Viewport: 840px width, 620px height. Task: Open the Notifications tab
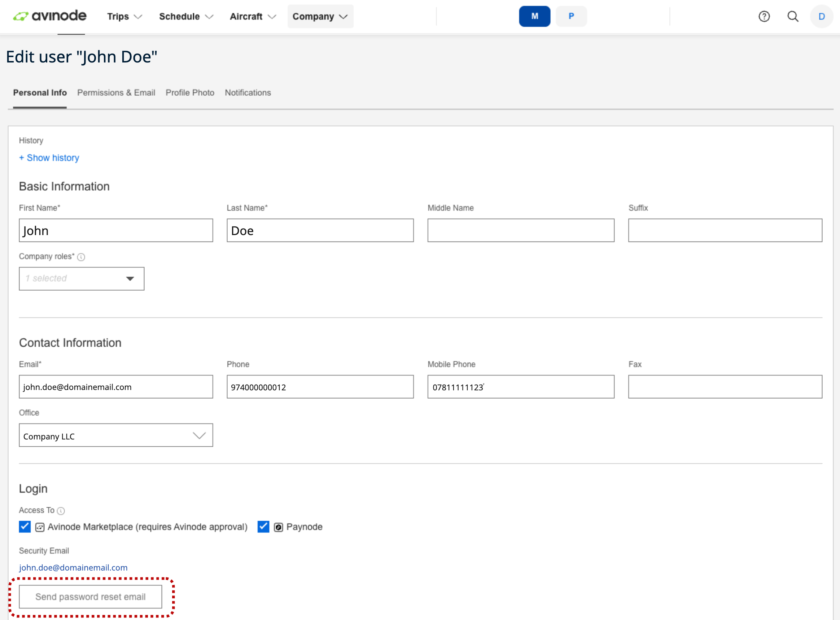coord(248,93)
